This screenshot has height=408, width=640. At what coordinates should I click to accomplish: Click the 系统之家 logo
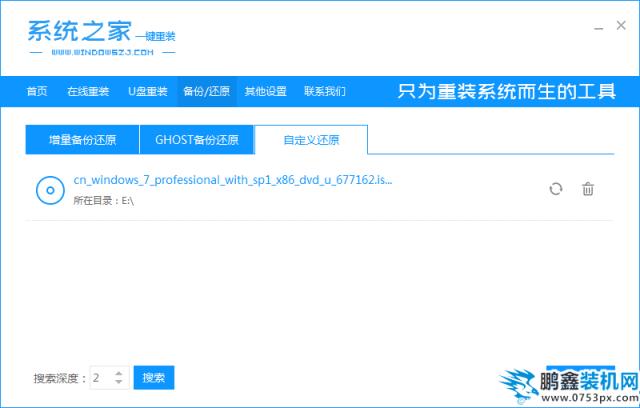pyautogui.click(x=102, y=37)
